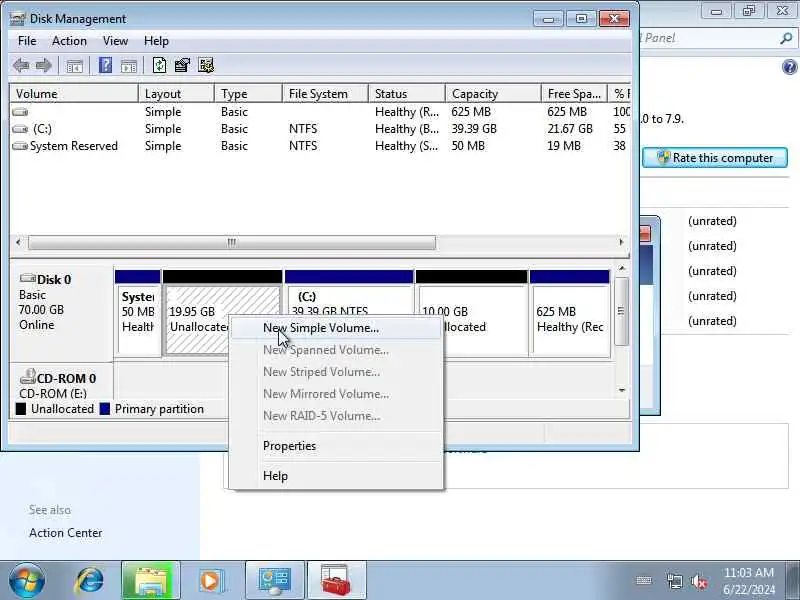Click the Back arrow in Disk Management toolbar
800x600 pixels.
21,65
